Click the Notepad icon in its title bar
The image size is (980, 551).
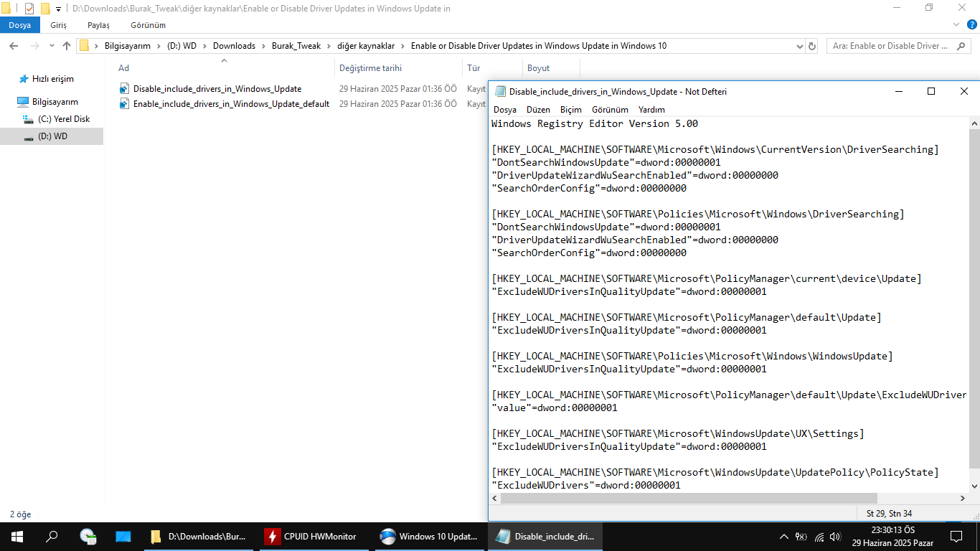(500, 92)
